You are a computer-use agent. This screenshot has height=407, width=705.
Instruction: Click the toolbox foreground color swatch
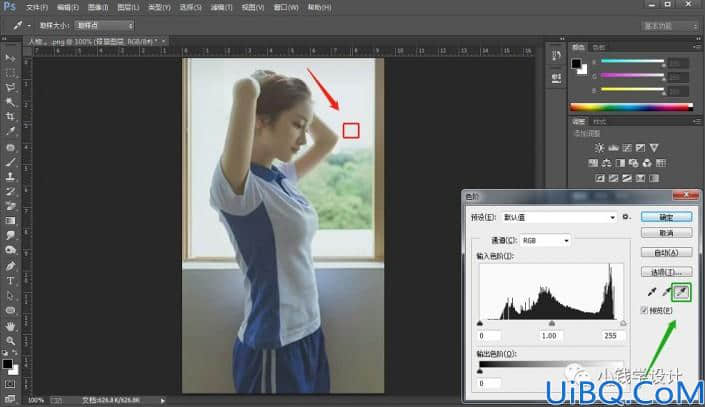click(x=7, y=364)
